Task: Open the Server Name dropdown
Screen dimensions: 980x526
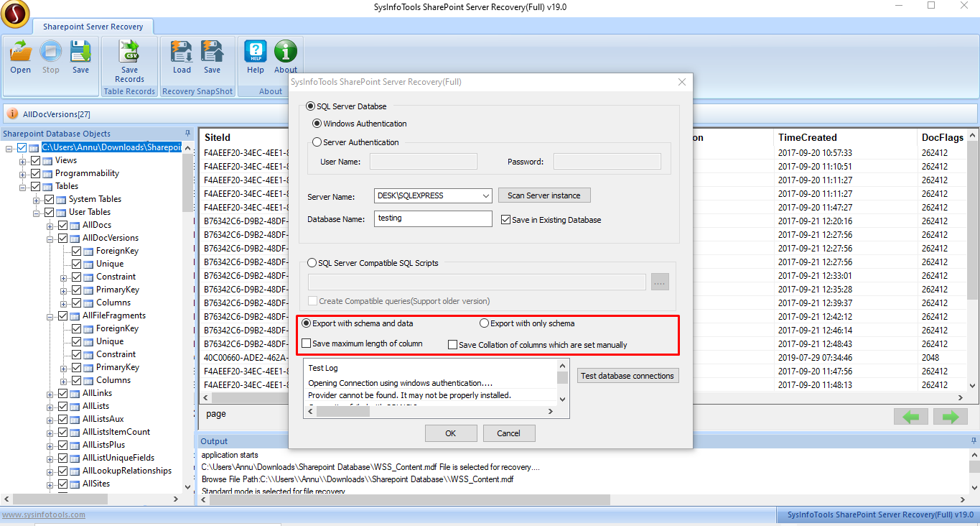Action: tap(485, 195)
